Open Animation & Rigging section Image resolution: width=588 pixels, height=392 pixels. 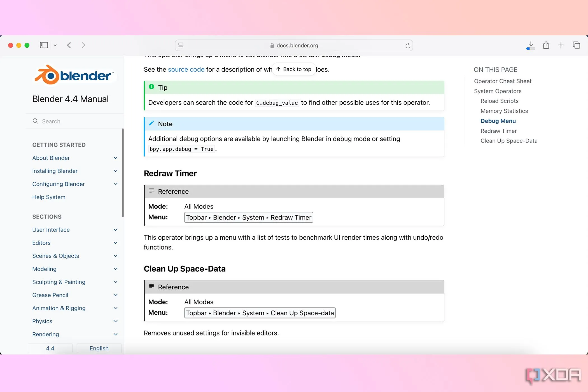coord(59,308)
